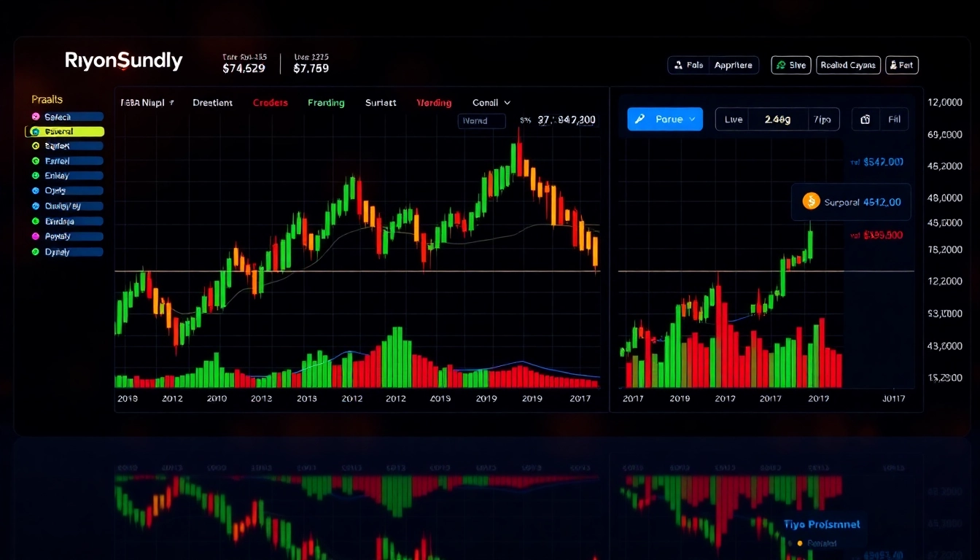The width and height of the screenshot is (980, 560).
Task: Click the person icon in the Fals button
Action: click(x=678, y=66)
